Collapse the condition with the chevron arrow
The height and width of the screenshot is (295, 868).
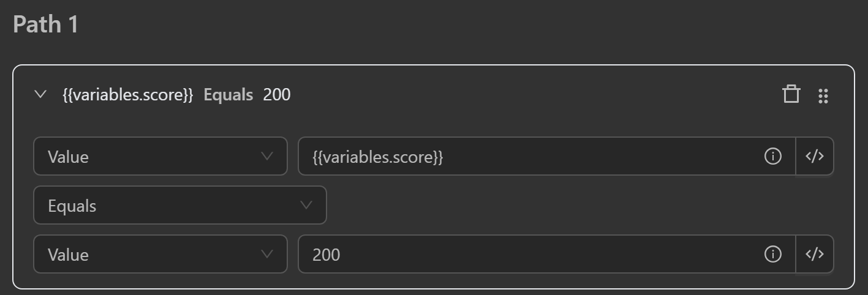click(40, 94)
